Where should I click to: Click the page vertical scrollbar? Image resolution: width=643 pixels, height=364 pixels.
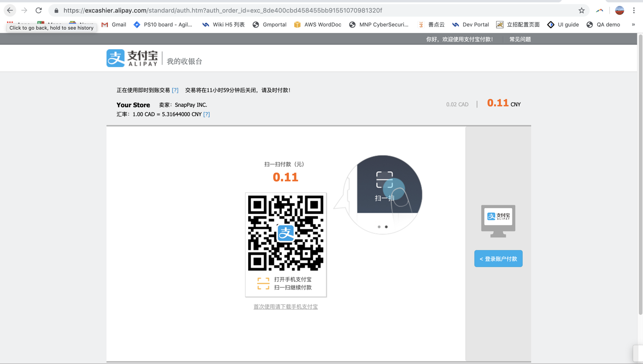(x=640, y=174)
